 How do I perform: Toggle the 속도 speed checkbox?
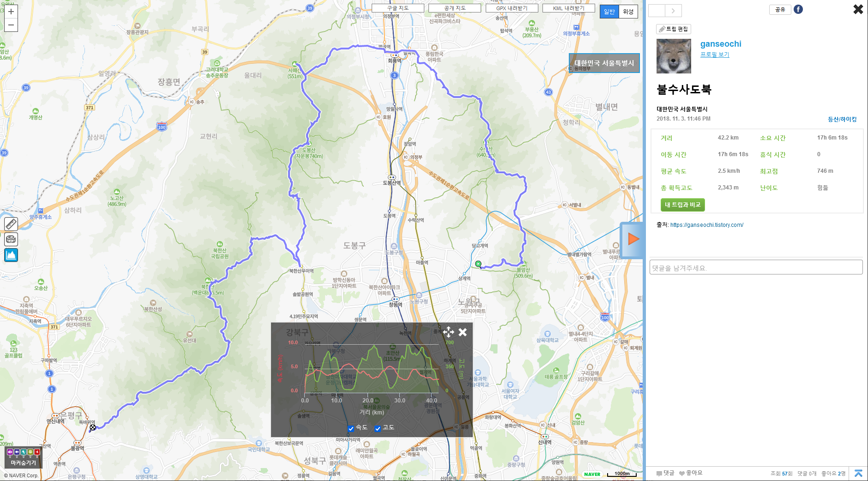tap(351, 428)
